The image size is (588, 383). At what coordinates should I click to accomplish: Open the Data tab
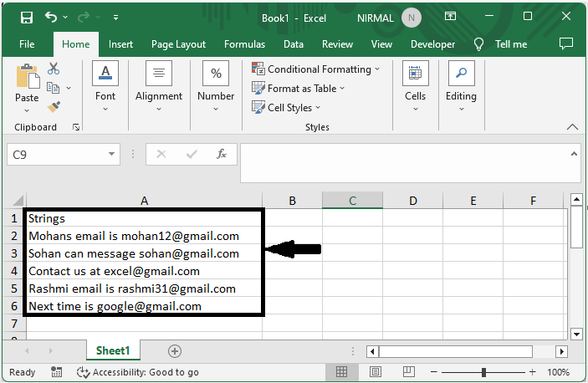[x=294, y=44]
